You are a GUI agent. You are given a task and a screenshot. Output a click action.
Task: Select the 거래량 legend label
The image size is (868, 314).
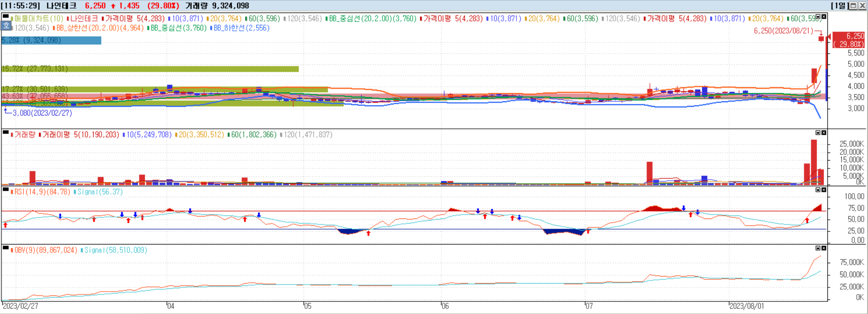[x=23, y=135]
